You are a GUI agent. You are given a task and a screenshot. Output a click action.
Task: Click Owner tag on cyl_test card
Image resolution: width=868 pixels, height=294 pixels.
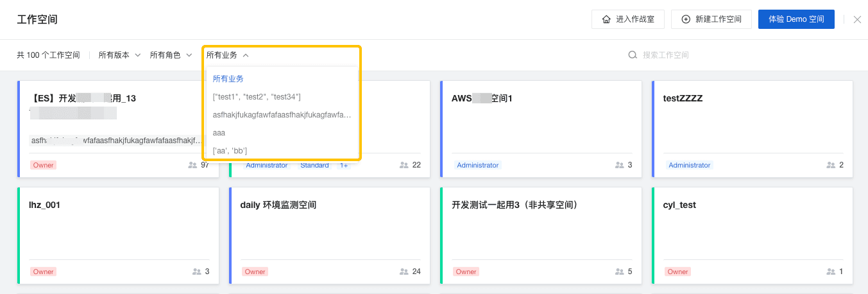(x=677, y=272)
